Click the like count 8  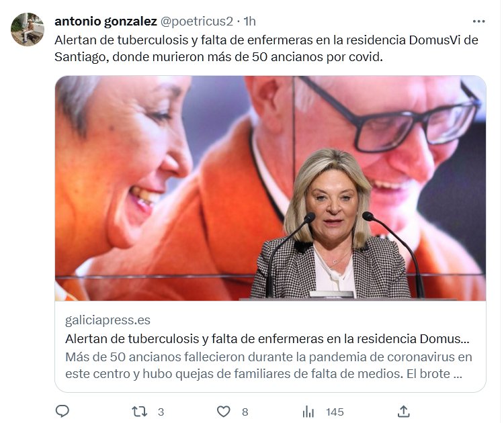coord(245,412)
